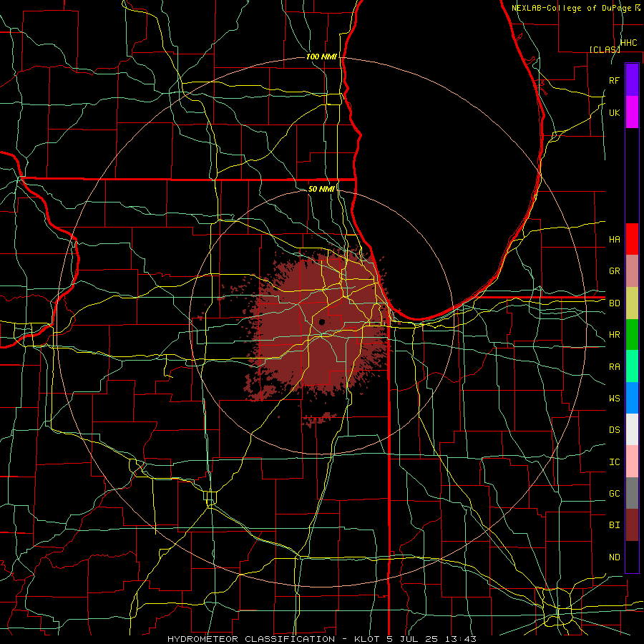Select the dark green HR legend swatch
Image resolution: width=644 pixels, height=644 pixels.
(632, 335)
